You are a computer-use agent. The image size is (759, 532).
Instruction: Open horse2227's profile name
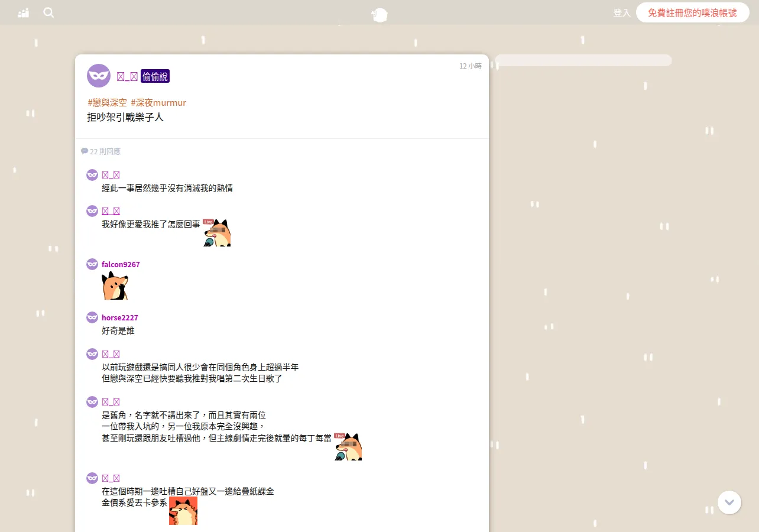[120, 317]
